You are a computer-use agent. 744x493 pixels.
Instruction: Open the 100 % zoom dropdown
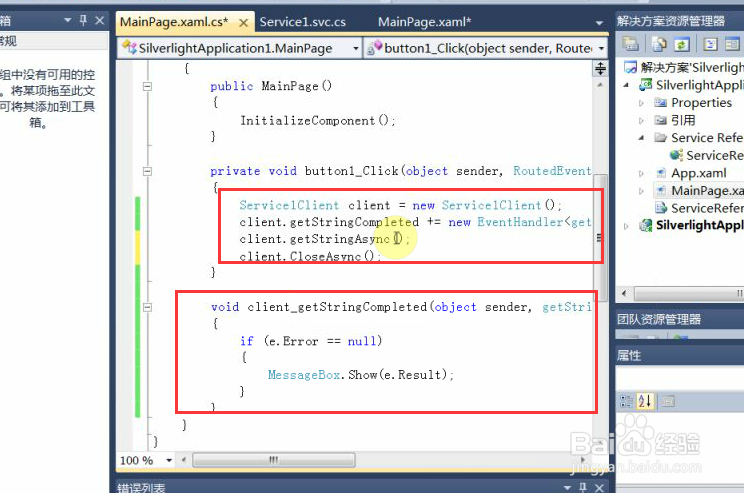pyautogui.click(x=168, y=460)
